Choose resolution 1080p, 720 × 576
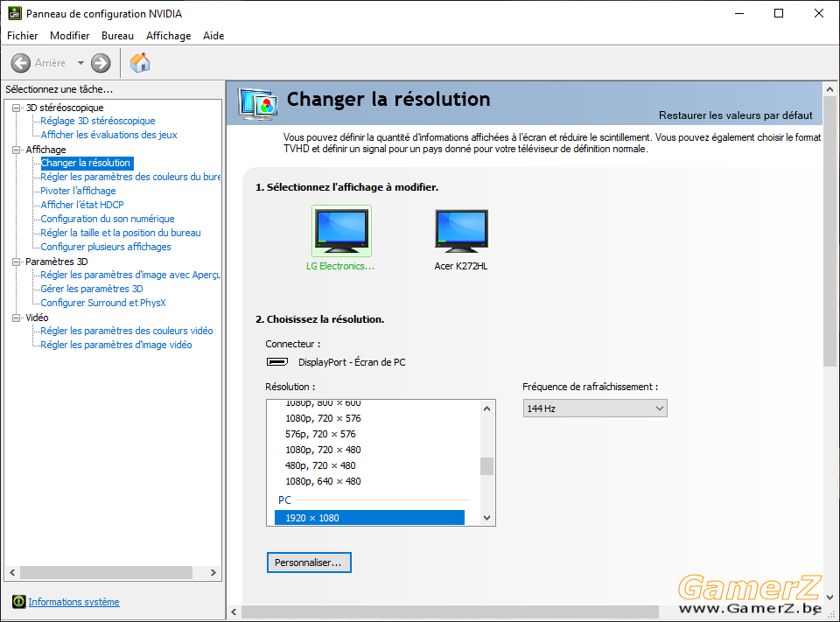 (323, 418)
